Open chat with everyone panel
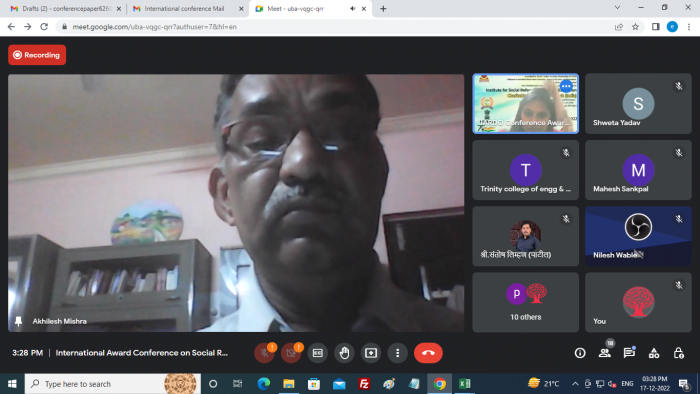The width and height of the screenshot is (700, 394). (x=629, y=353)
